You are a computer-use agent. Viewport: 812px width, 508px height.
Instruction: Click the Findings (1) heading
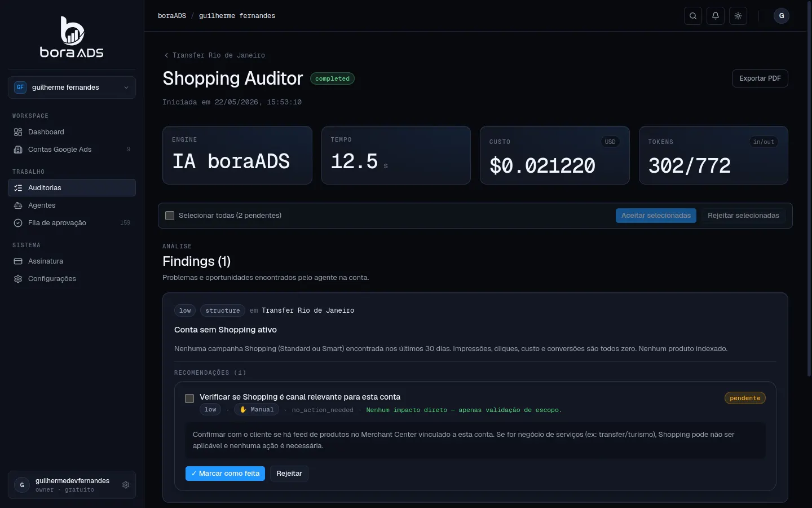click(x=196, y=261)
